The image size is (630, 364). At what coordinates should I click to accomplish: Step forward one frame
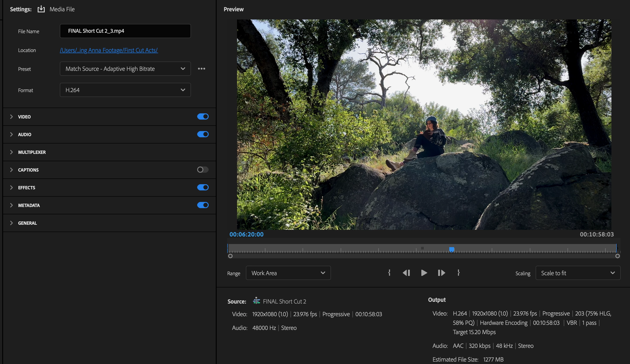pyautogui.click(x=441, y=273)
